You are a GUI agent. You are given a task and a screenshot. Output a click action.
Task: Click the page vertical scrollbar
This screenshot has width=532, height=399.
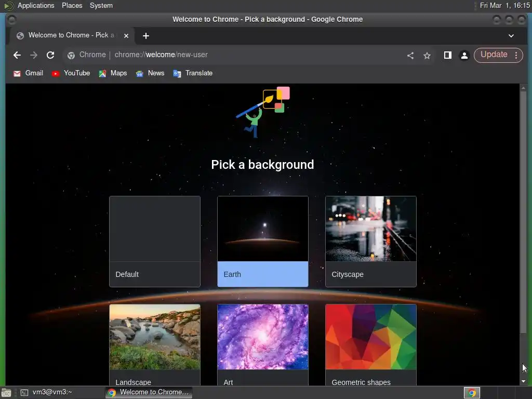point(523,211)
